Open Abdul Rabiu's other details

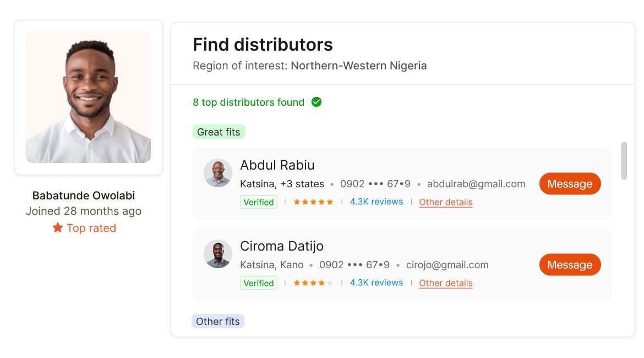(445, 202)
